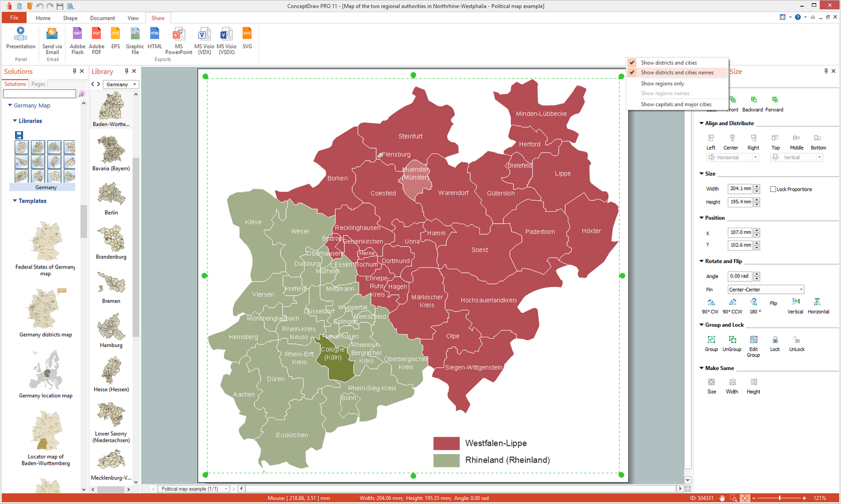Open the Document ribbon tab
This screenshot has height=504, width=841.
point(103,18)
